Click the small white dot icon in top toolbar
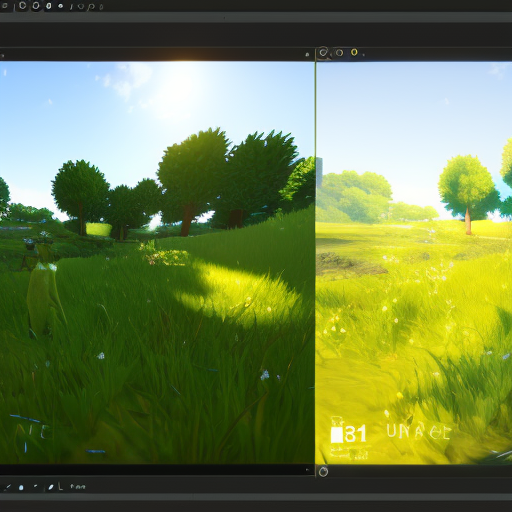The height and width of the screenshot is (512, 512). tap(60, 6)
